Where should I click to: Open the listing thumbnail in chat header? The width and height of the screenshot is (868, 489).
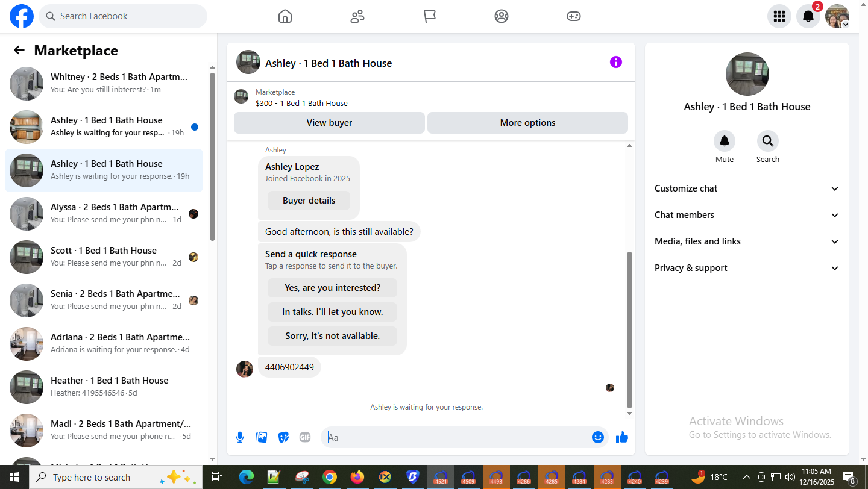(248, 62)
